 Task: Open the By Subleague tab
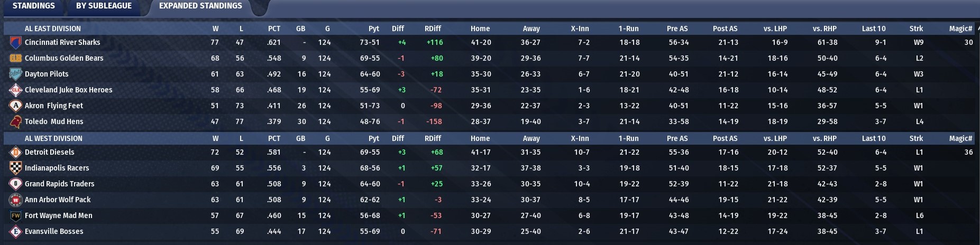(104, 6)
